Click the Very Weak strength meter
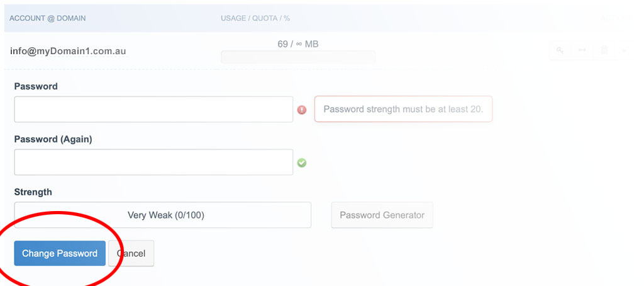644x286 pixels. (x=163, y=215)
